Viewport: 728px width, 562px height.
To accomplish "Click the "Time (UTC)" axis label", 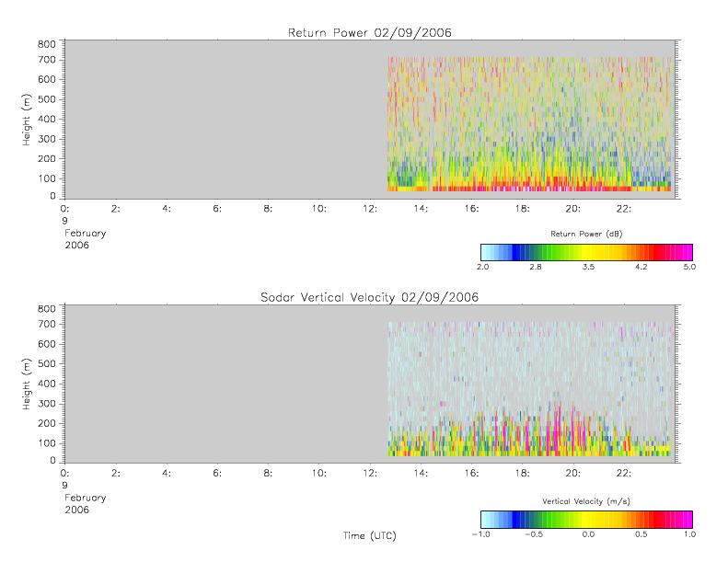I will [x=370, y=535].
